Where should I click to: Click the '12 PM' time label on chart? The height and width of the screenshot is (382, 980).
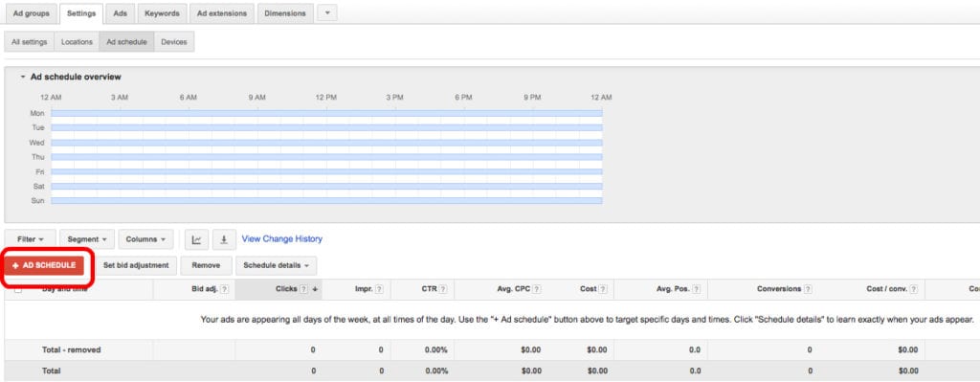pos(326,98)
